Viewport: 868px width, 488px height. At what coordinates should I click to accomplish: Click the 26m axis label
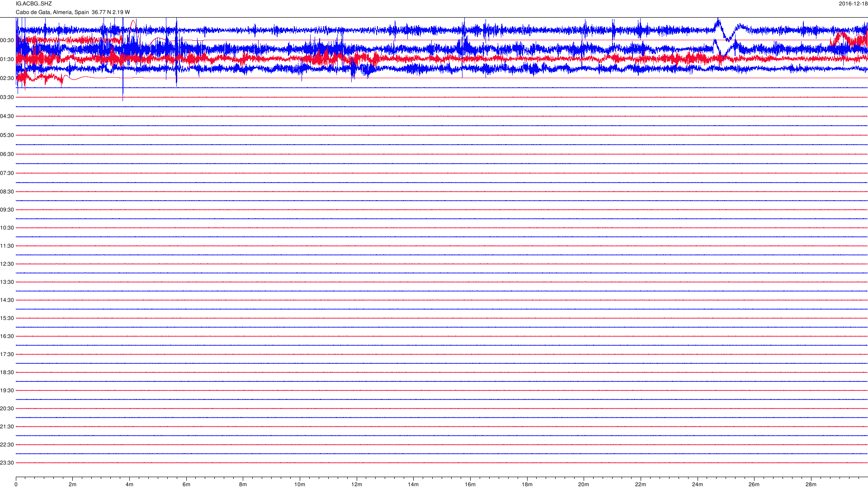pyautogui.click(x=754, y=484)
